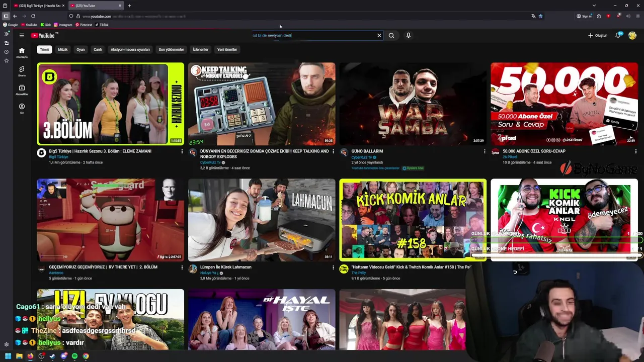Select the İzlenenler filter chip
The height and width of the screenshot is (362, 644).
coord(201,50)
